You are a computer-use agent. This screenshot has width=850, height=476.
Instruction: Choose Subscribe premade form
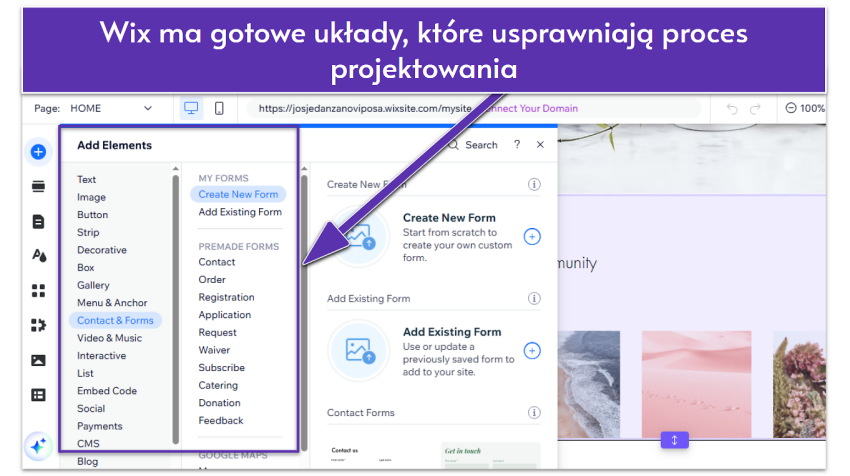(221, 368)
